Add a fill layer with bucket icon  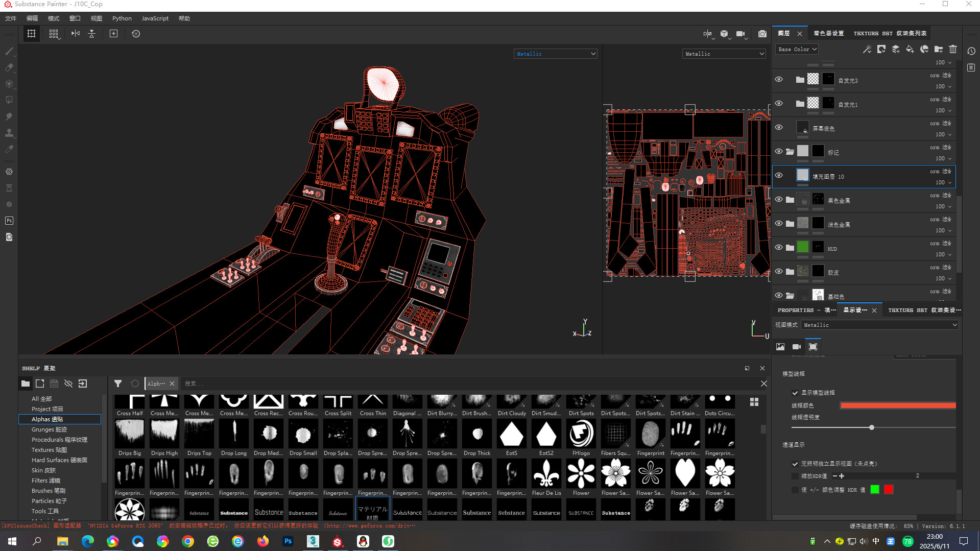[910, 49]
